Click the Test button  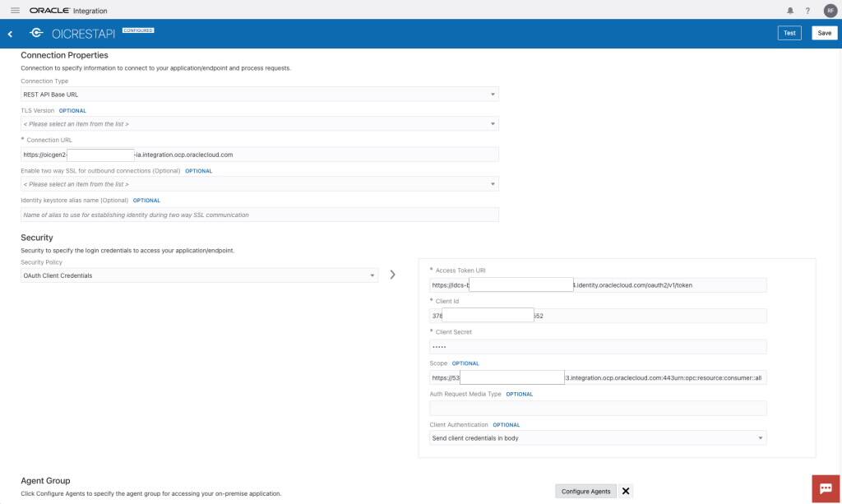[x=789, y=32]
